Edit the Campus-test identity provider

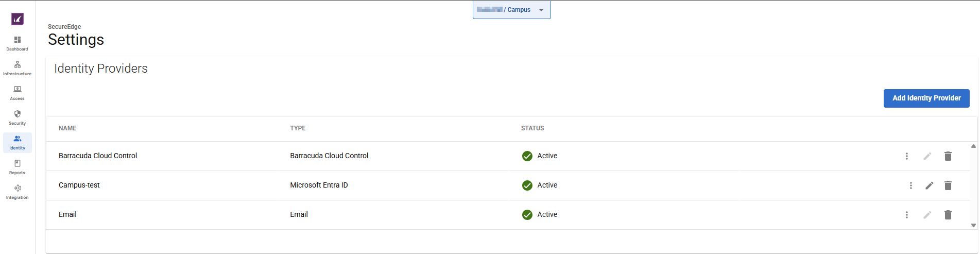pos(929,185)
